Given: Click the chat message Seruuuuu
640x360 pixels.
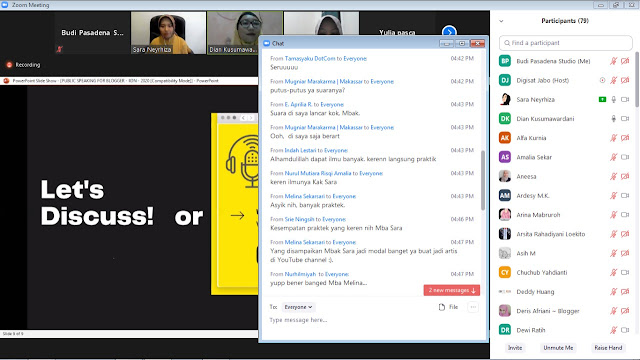Looking at the screenshot, I should 284,67.
